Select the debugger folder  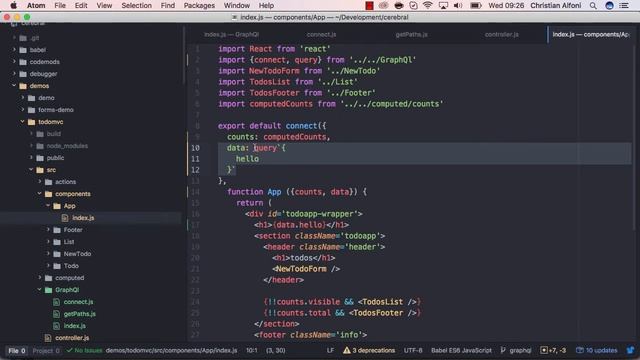43,74
